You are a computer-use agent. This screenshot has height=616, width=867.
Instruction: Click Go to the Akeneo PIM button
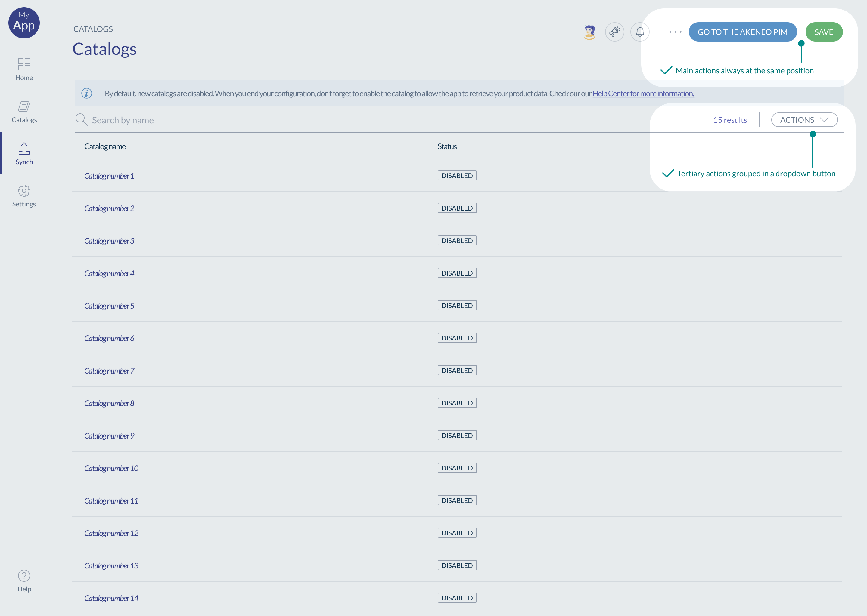click(x=742, y=32)
